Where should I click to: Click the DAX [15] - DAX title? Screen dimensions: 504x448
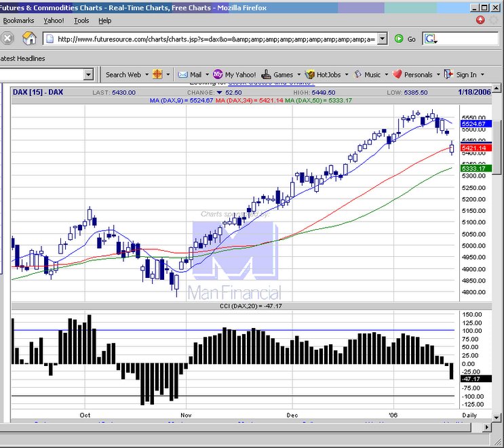point(38,92)
